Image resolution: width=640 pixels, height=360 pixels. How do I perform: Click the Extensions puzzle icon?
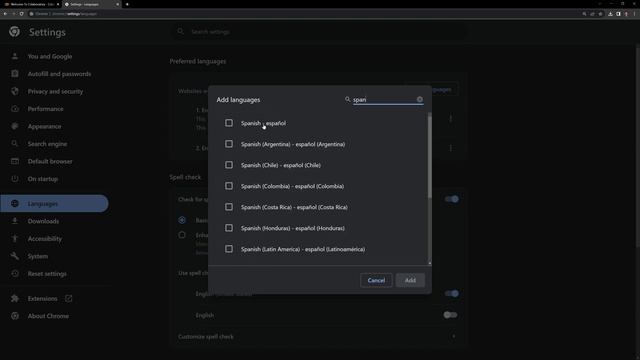15,298
